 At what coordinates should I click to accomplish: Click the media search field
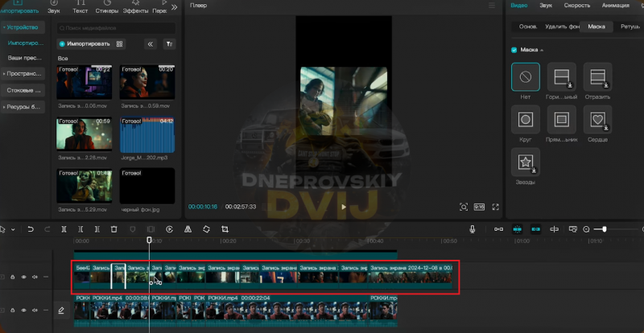click(116, 28)
